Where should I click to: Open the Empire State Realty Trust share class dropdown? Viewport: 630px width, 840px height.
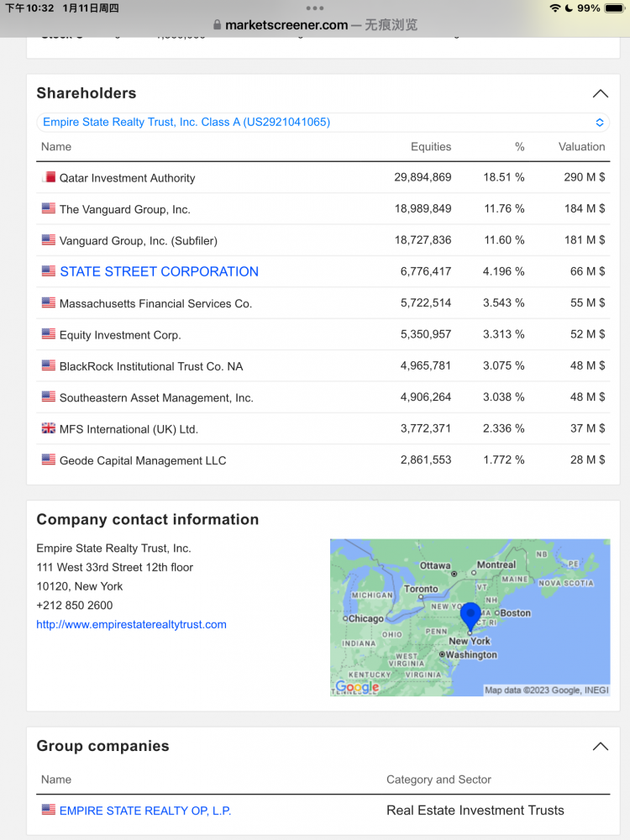(x=323, y=123)
